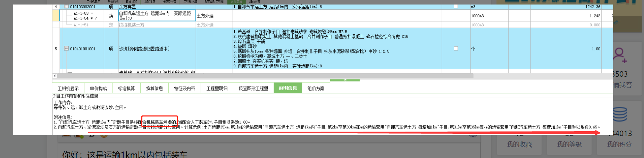The image size is (644, 158).
Task: Click feature line 3.碎石垫层 干铺
Action: click(249, 41)
